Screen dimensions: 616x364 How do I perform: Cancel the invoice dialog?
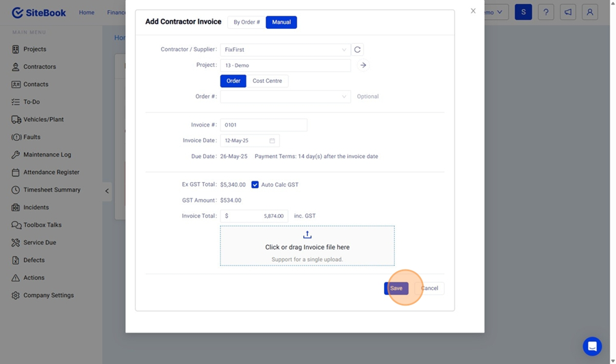pos(430,288)
